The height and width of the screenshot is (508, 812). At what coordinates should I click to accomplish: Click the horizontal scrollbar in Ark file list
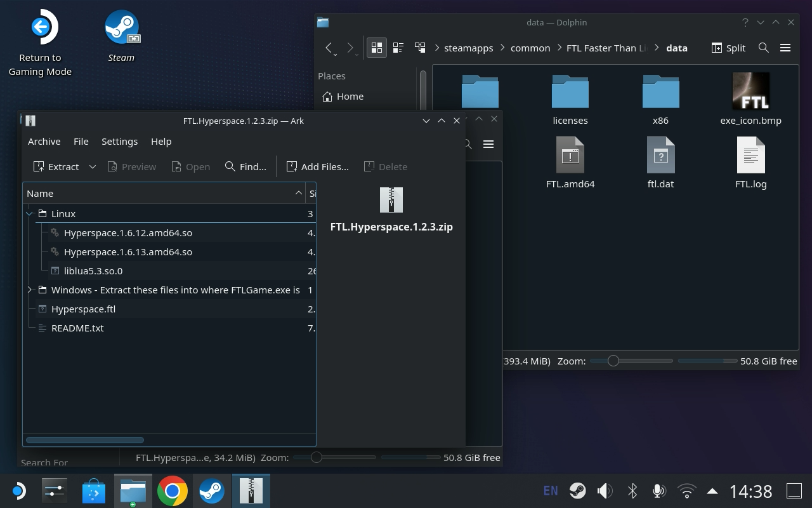pos(85,439)
